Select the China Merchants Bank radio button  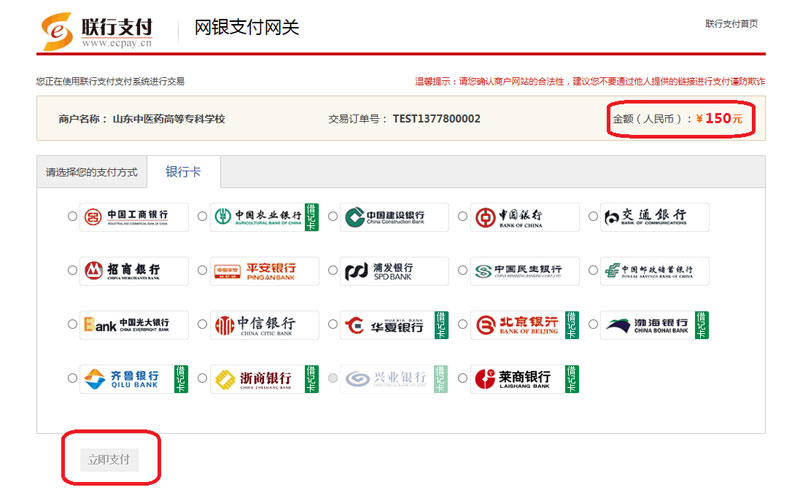[72, 270]
